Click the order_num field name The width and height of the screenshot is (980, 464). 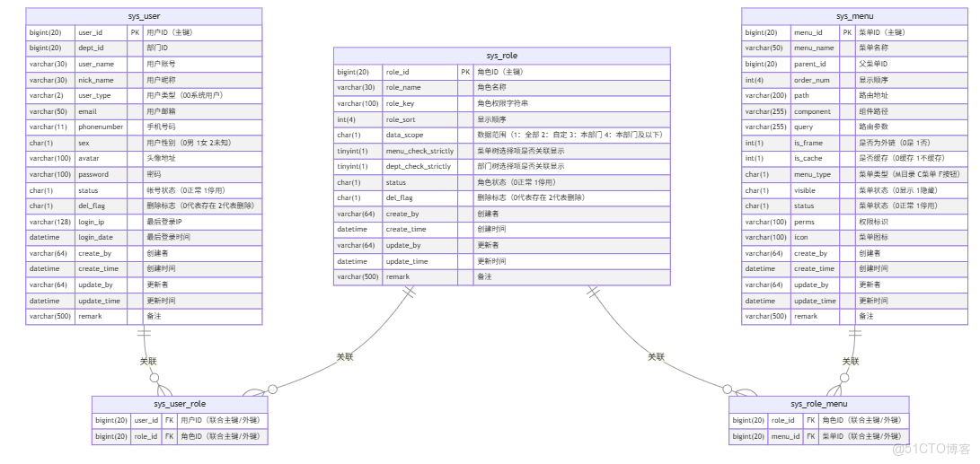coord(812,79)
